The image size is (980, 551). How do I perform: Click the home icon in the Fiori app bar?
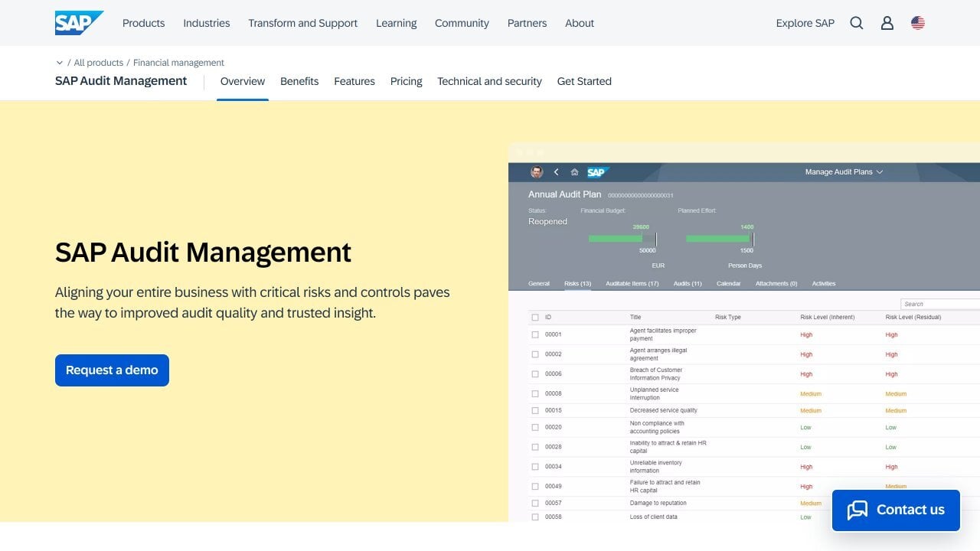pyautogui.click(x=574, y=172)
